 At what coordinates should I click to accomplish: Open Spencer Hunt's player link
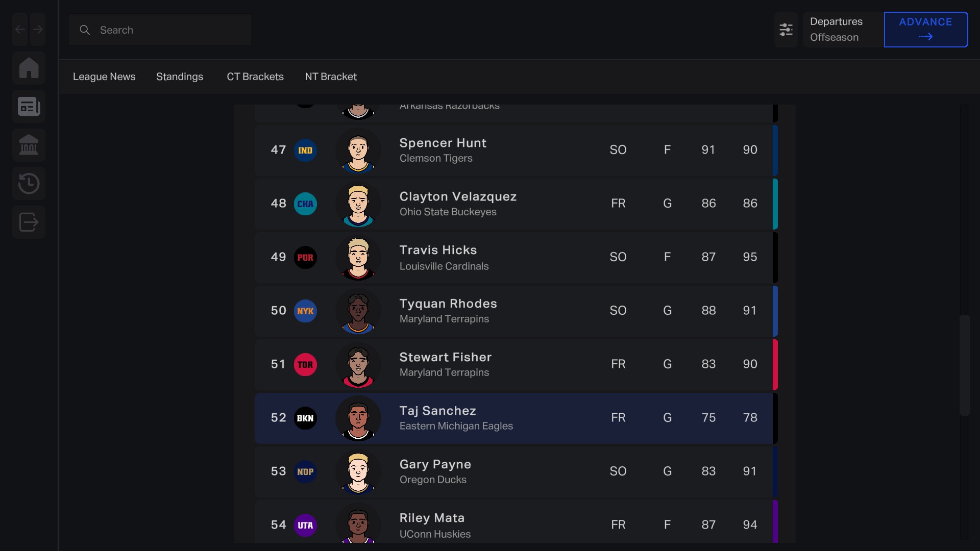click(x=443, y=143)
